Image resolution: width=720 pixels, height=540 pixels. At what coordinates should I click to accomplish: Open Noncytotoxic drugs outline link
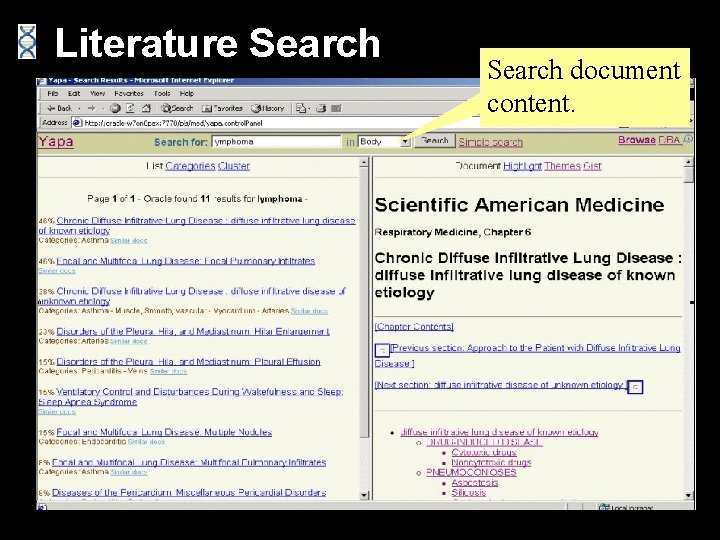[x=491, y=462]
